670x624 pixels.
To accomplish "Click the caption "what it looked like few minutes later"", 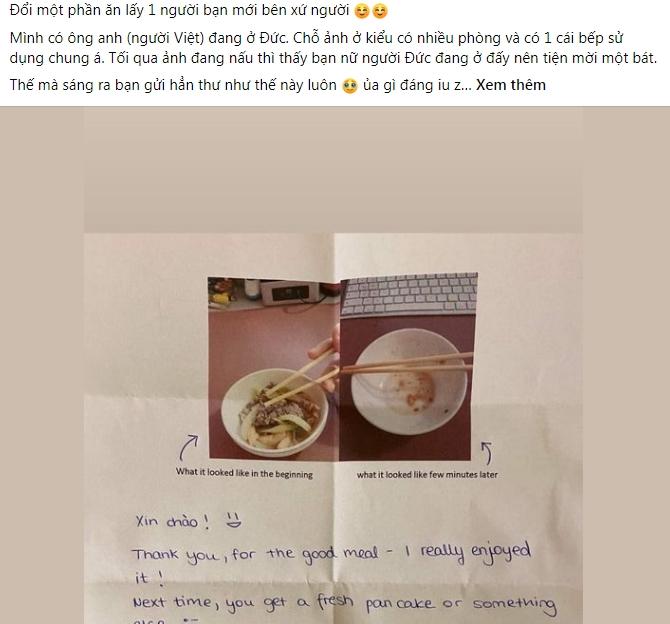I will click(x=427, y=474).
